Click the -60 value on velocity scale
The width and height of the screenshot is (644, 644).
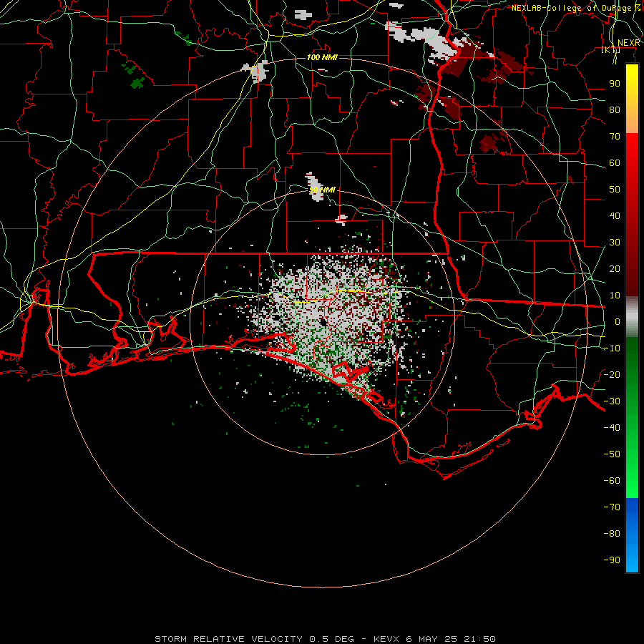point(612,481)
